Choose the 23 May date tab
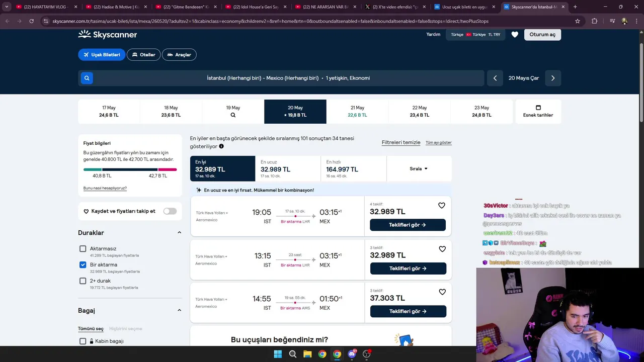This screenshot has width=644, height=362. point(481,112)
